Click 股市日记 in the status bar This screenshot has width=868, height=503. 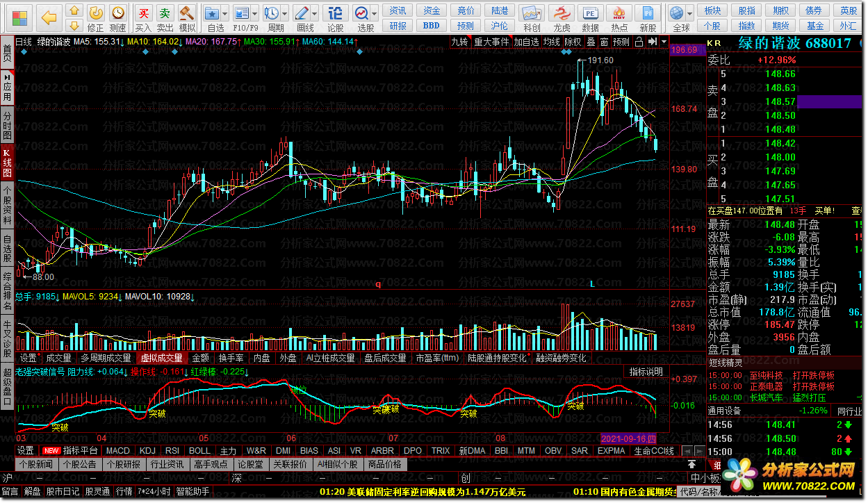(63, 492)
